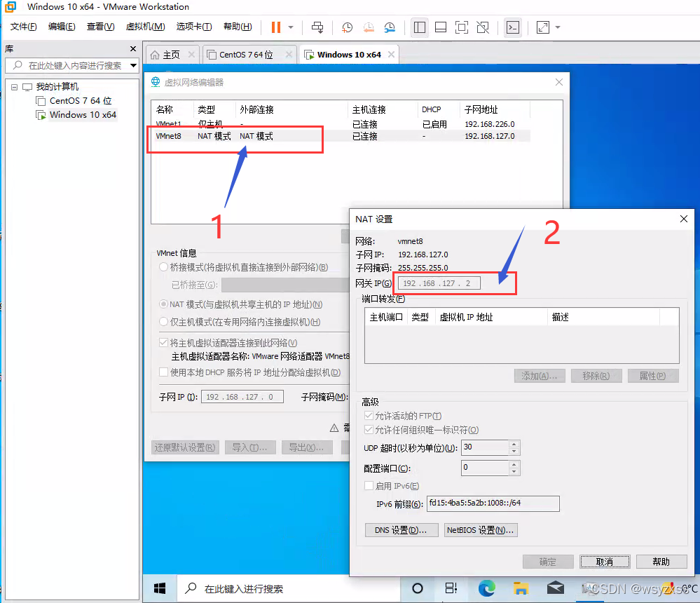This screenshot has height=603, width=700.
Task: Click the 子网 IP input field
Action: [242, 397]
